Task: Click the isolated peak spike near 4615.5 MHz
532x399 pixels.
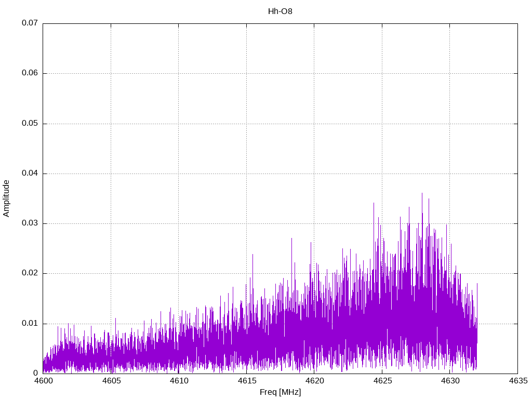Action: [x=252, y=256]
